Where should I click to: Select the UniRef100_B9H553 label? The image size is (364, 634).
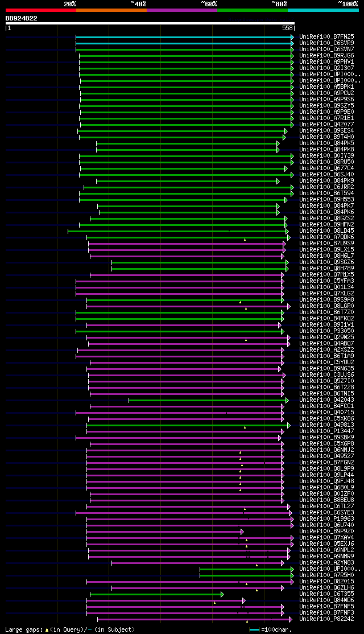pos(326,200)
